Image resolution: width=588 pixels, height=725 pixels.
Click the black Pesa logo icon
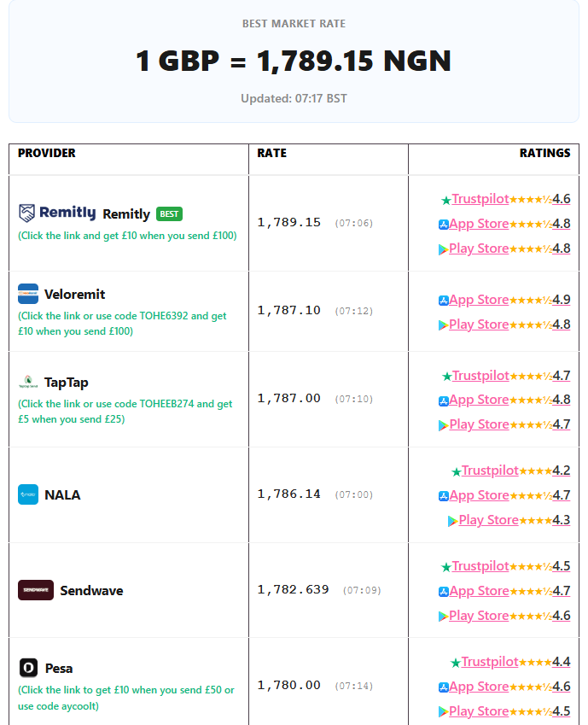[x=28, y=668]
